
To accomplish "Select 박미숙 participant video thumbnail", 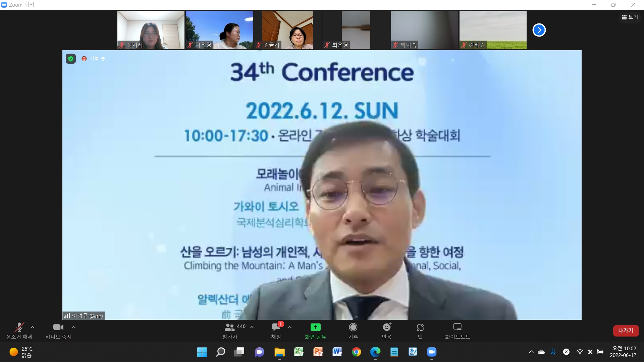I will point(425,30).
